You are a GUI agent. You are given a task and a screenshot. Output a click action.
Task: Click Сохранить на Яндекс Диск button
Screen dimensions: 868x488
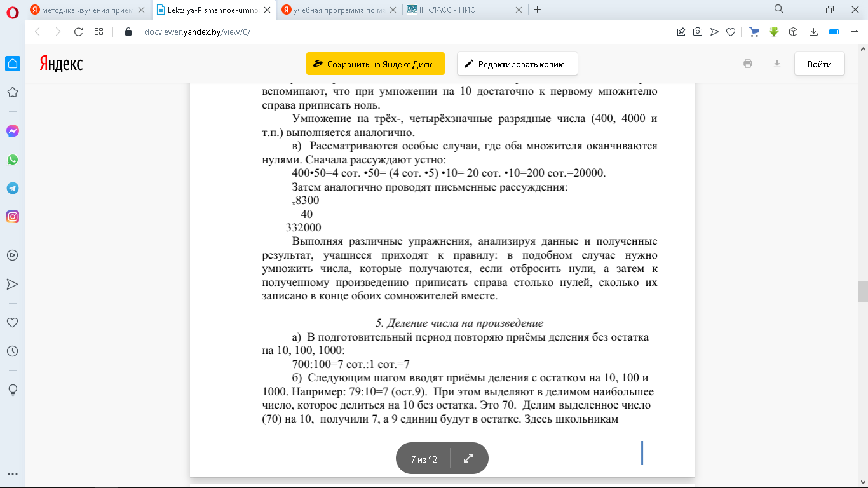pyautogui.click(x=376, y=64)
